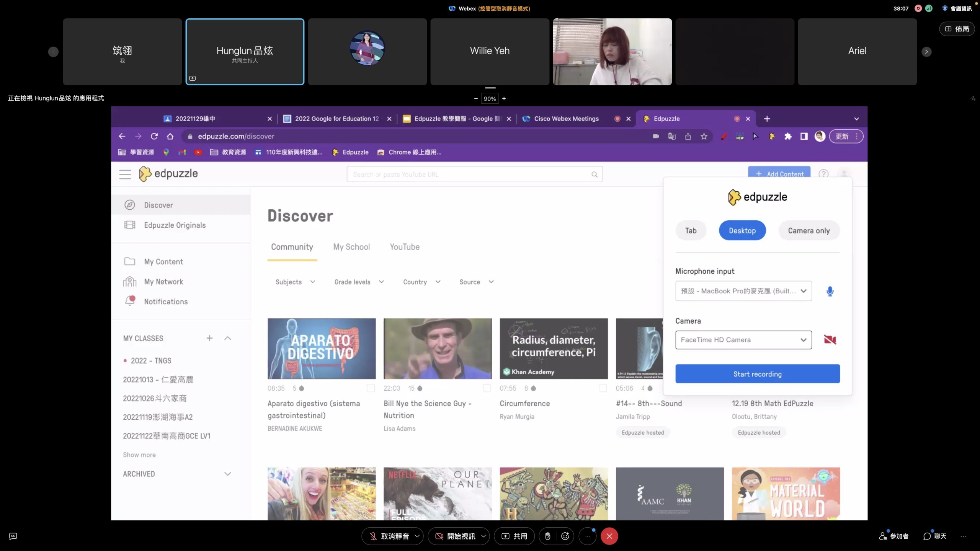Click Show more under My Classes
Image resolution: width=980 pixels, height=551 pixels.
[x=139, y=455]
